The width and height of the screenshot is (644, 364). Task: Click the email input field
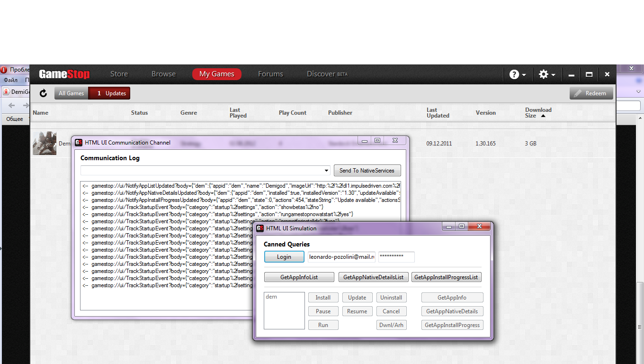(341, 257)
